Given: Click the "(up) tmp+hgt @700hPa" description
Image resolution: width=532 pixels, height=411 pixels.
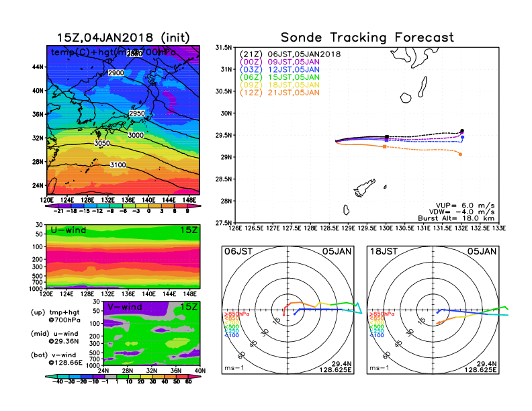Looking at the screenshot, I should click(55, 316).
